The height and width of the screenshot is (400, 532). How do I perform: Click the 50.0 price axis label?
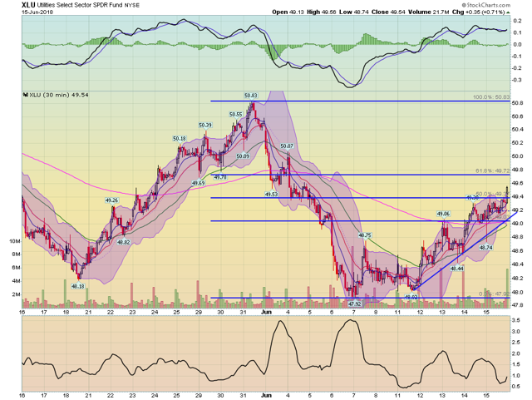[x=518, y=156]
